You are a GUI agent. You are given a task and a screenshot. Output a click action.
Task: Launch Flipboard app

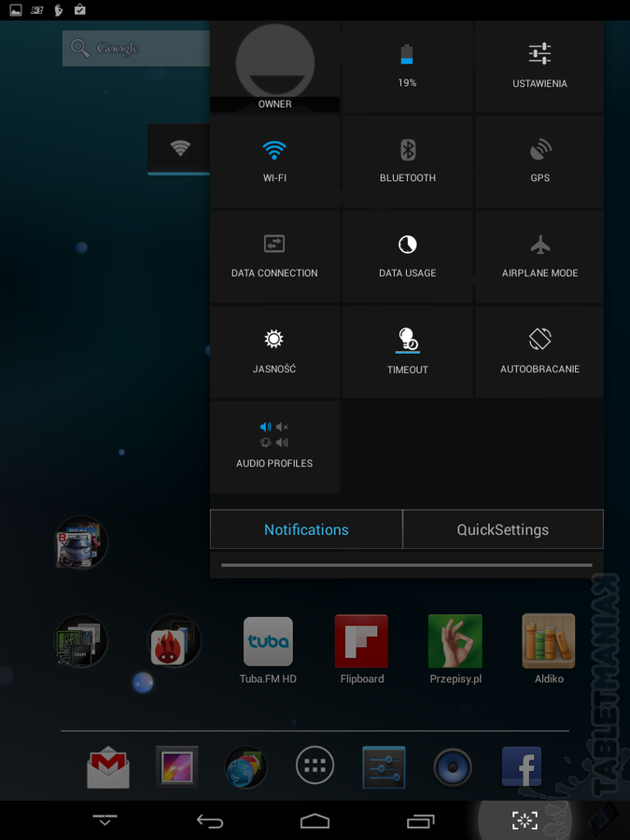click(x=361, y=650)
